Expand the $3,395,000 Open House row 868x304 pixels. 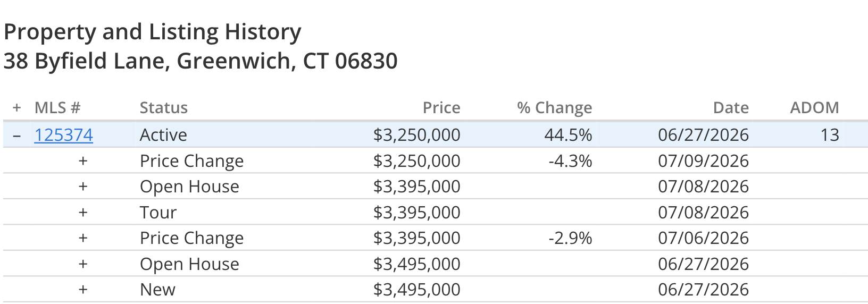point(83,187)
